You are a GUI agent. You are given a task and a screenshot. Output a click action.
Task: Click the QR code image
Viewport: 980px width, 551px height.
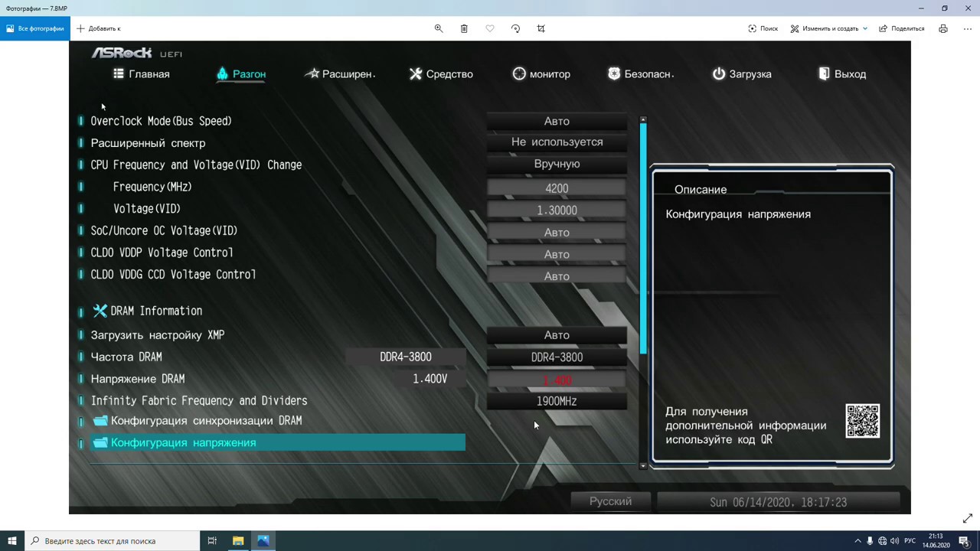[x=863, y=421]
